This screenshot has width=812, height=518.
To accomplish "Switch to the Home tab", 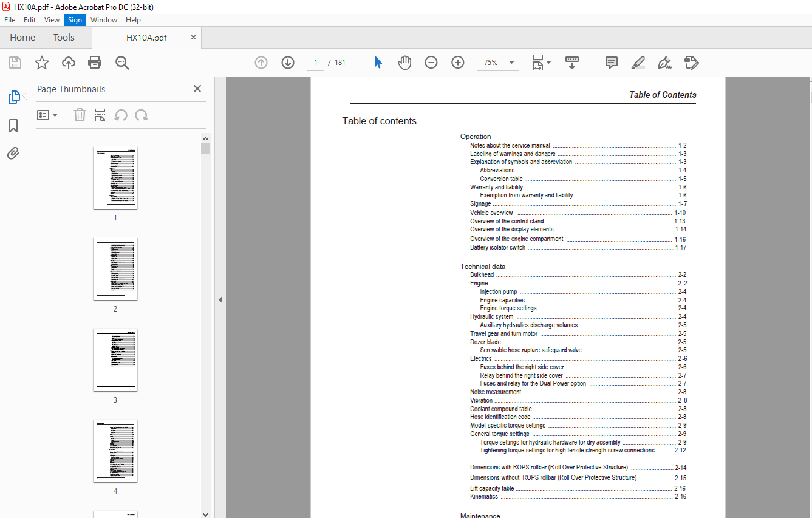I will coord(22,38).
